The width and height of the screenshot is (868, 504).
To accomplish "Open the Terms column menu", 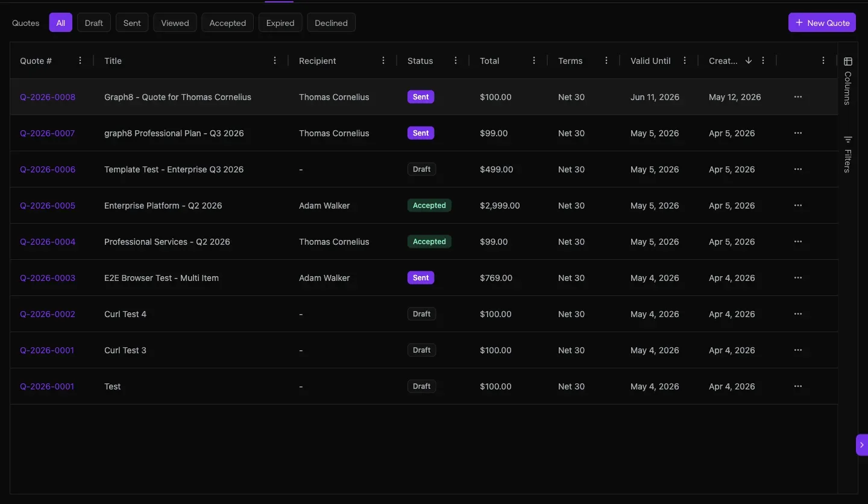I will click(x=606, y=61).
